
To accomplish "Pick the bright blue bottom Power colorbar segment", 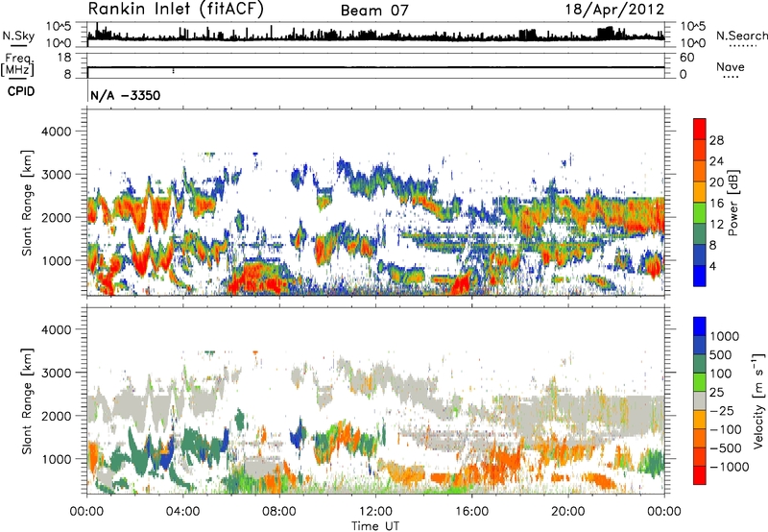I will pos(700,277).
